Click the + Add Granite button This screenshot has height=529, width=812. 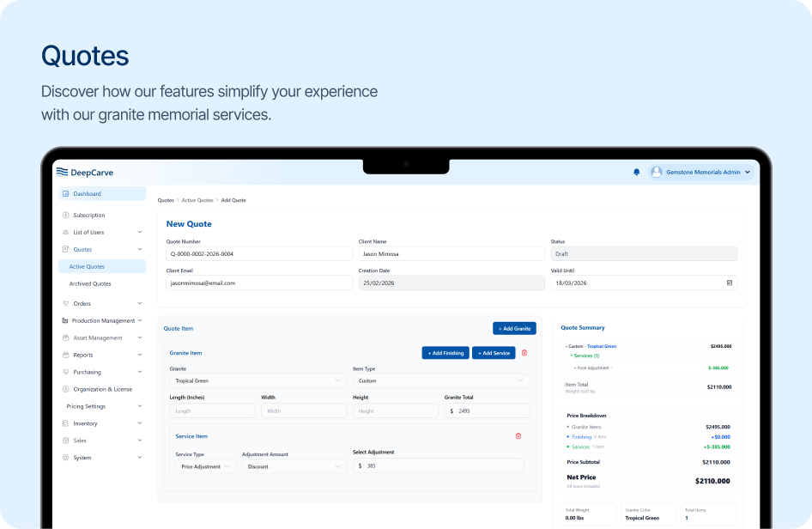click(x=514, y=328)
